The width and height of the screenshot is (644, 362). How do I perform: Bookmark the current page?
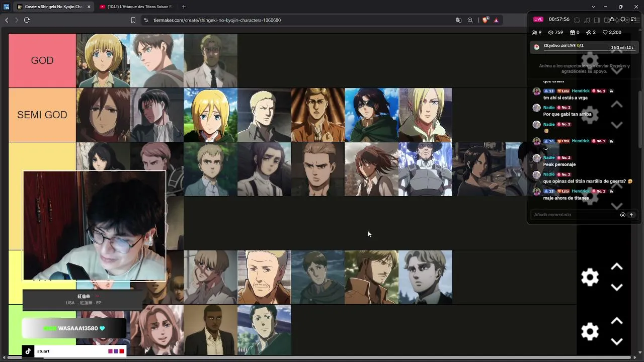(133, 20)
